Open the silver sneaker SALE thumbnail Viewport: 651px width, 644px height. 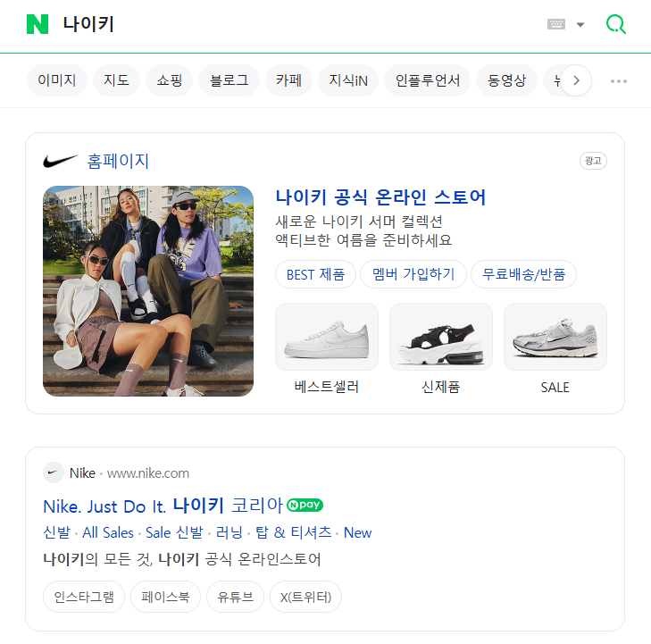555,337
